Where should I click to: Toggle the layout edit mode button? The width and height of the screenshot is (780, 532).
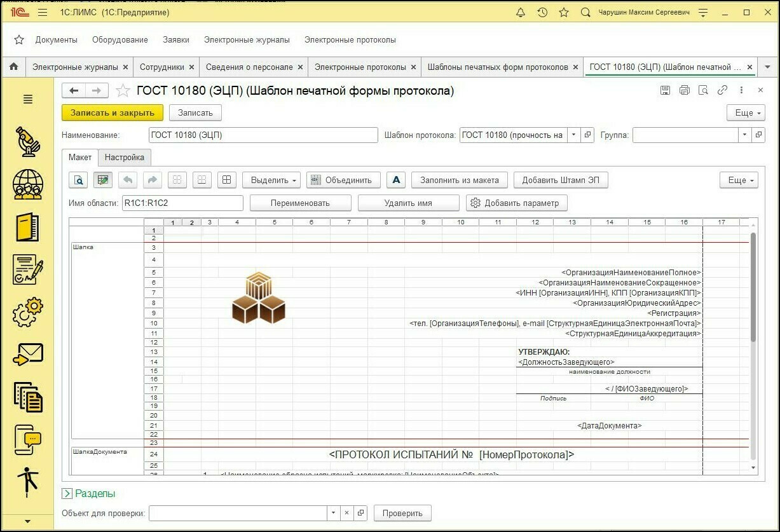[x=103, y=180]
